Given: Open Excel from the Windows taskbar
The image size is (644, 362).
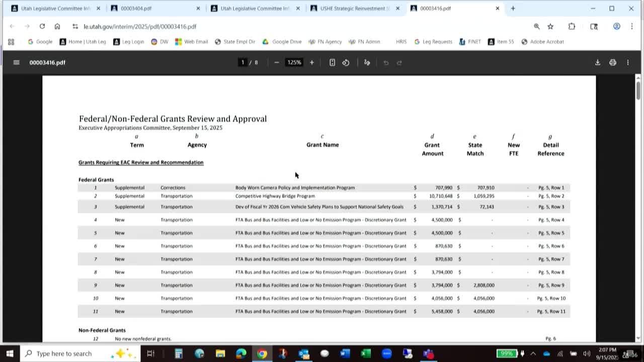Looking at the screenshot, I should click(x=366, y=353).
